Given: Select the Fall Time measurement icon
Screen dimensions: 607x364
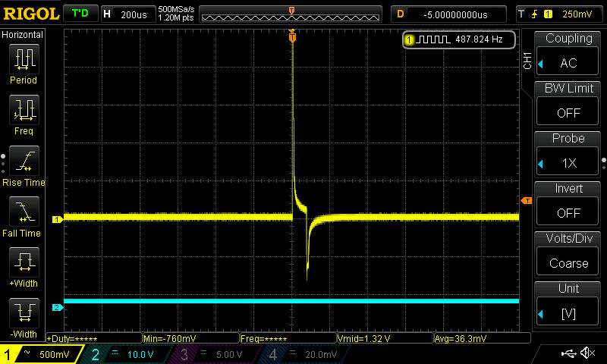Looking at the screenshot, I should 24,212.
